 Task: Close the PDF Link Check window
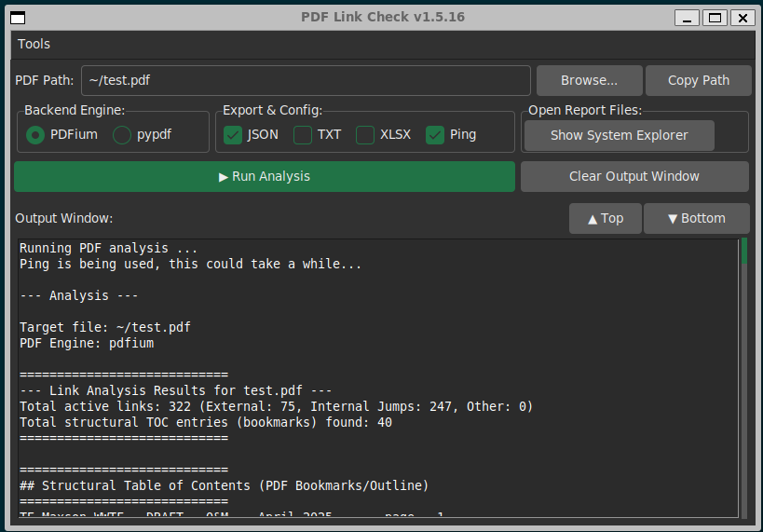click(x=743, y=18)
